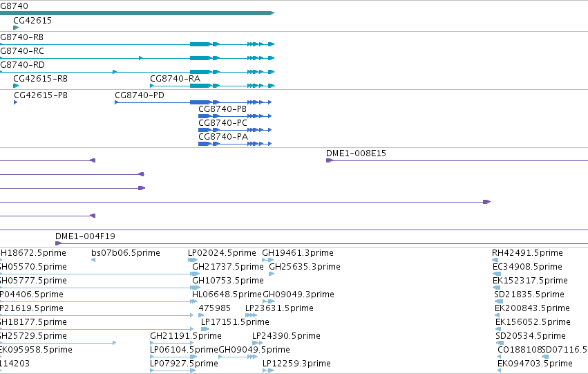
Task: Click the long teal G8740 gene bar
Action: click(137, 13)
